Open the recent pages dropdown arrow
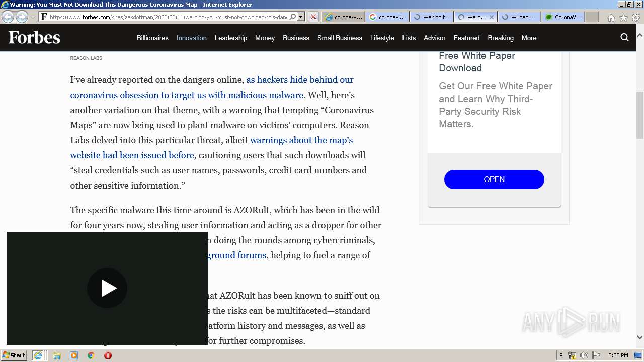This screenshot has height=362, width=644. pos(33,17)
